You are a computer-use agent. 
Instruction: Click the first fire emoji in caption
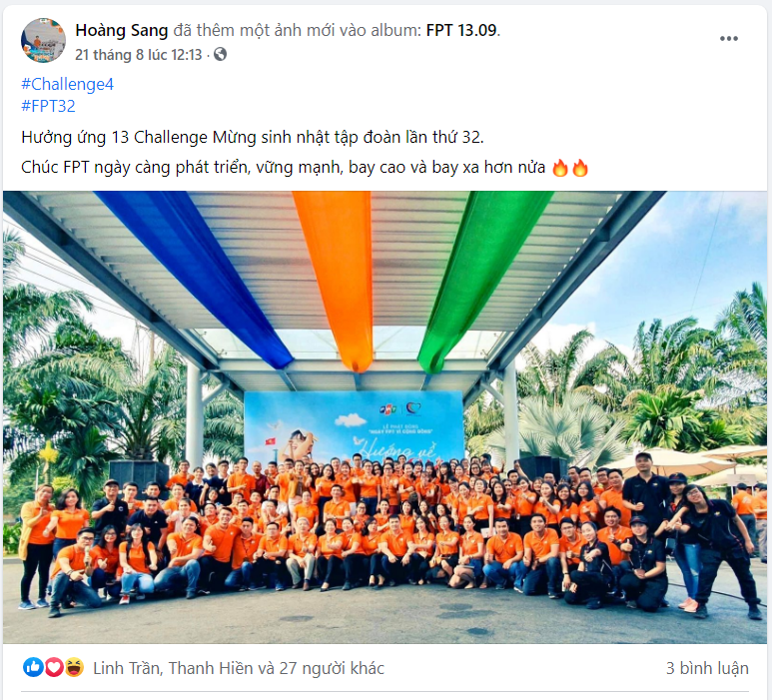point(560,168)
